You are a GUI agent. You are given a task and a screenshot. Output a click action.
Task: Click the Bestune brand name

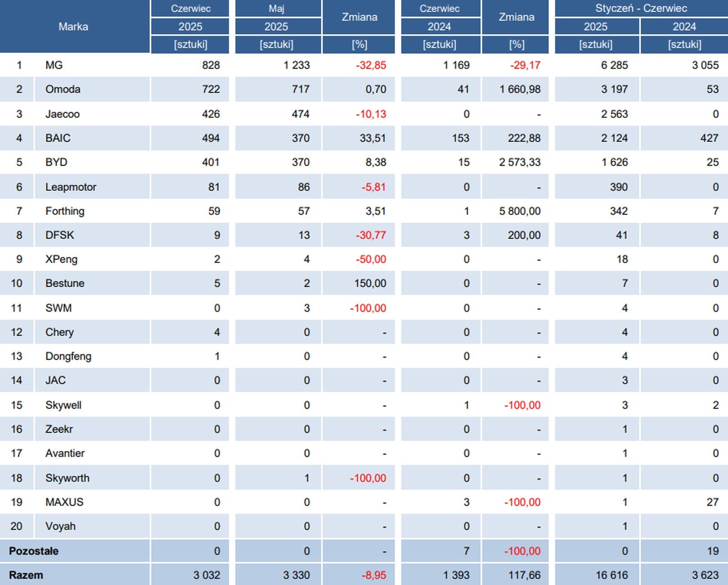(x=65, y=283)
